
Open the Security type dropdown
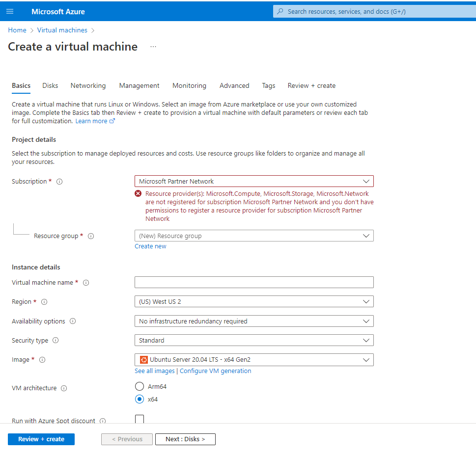(254, 340)
